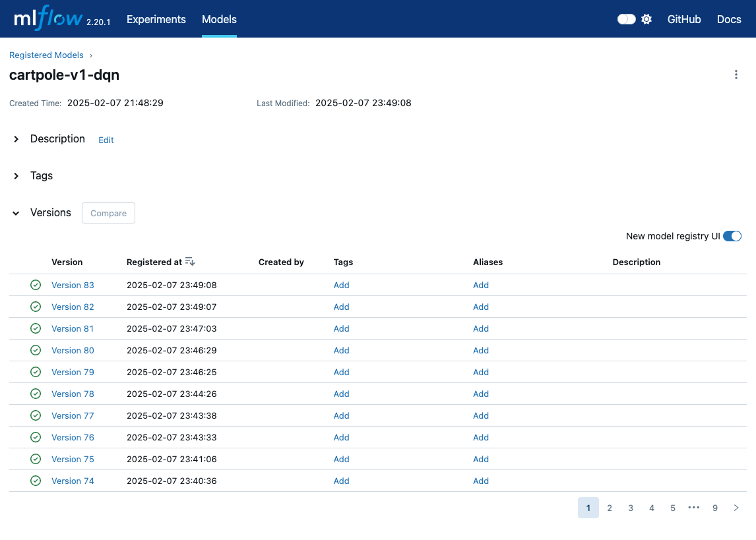Click the 2025-02-07 23:49:08 registered time for Version 83
Viewport: 756px width, 540px height.
172,285
